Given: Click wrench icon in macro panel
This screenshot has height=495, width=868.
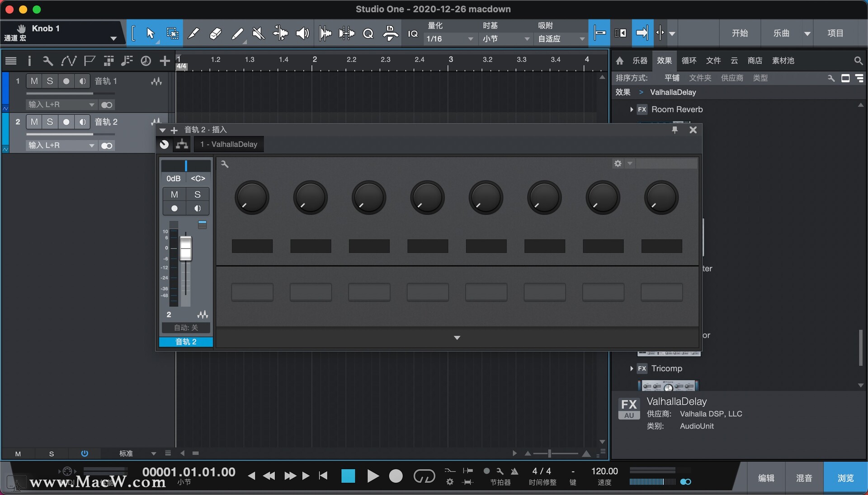Looking at the screenshot, I should point(225,164).
